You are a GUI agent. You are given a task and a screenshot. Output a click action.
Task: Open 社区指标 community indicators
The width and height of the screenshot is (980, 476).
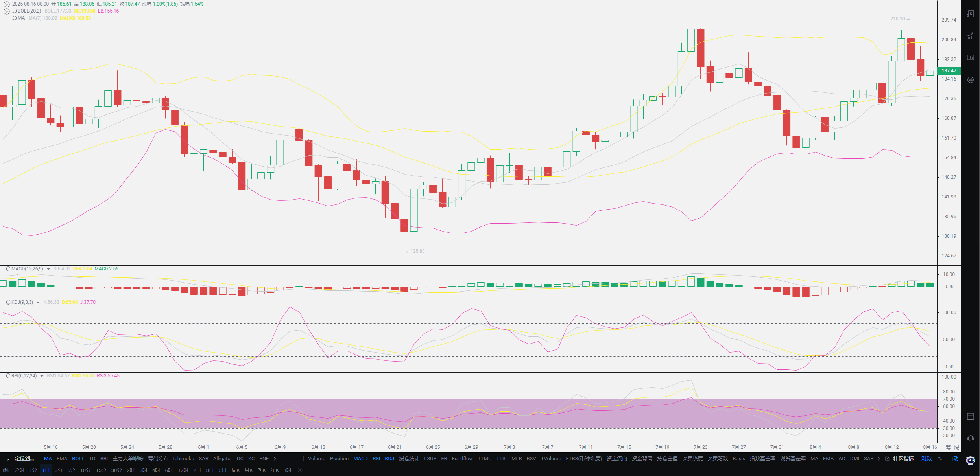903,459
